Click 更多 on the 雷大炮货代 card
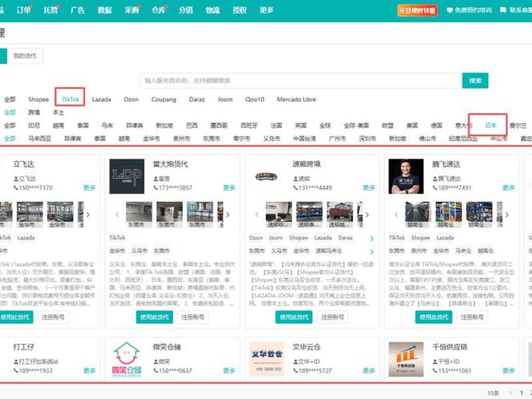Image resolution: width=532 pixels, height=399 pixels. (x=229, y=188)
